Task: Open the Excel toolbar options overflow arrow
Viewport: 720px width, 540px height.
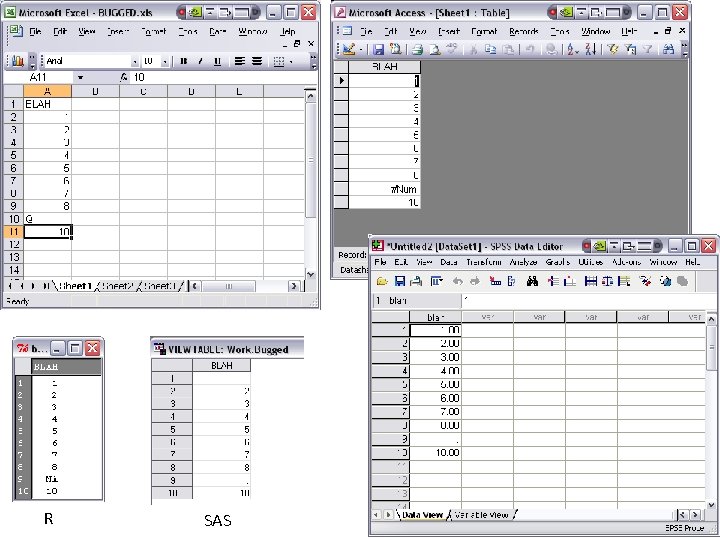Action: [x=314, y=62]
